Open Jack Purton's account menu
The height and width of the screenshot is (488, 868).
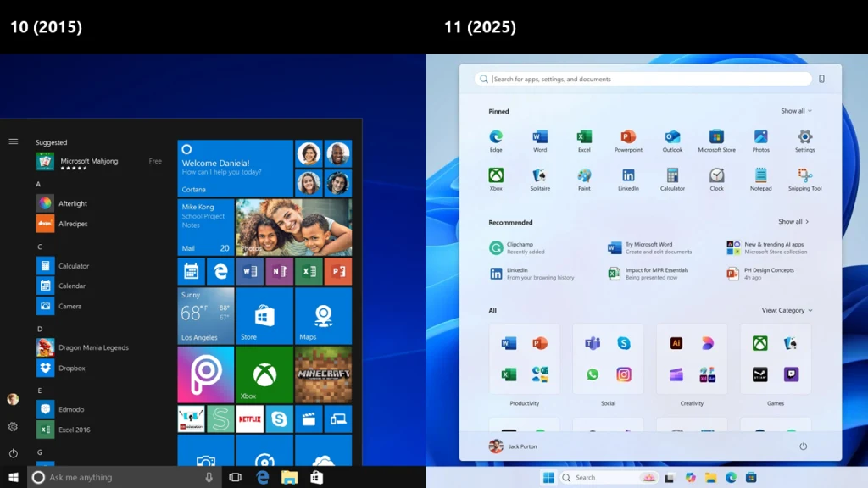click(513, 446)
